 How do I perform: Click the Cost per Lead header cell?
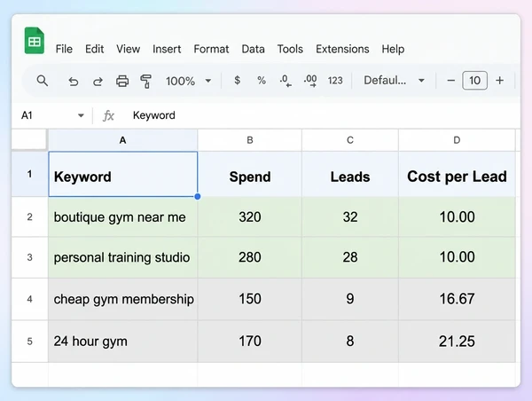(457, 174)
